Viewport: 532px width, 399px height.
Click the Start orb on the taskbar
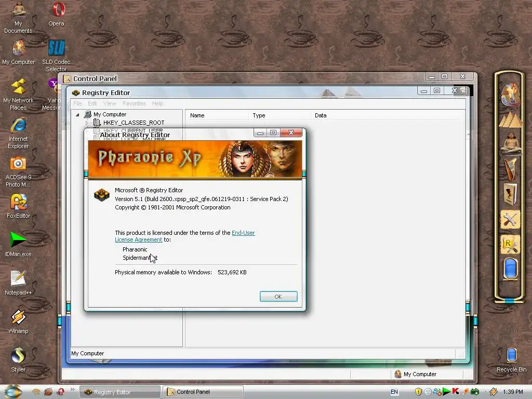(14, 392)
